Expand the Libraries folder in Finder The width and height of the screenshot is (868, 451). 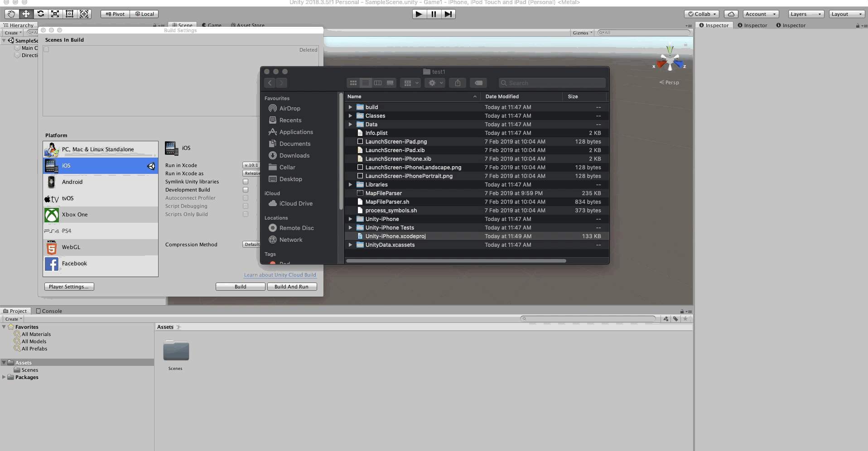(350, 185)
